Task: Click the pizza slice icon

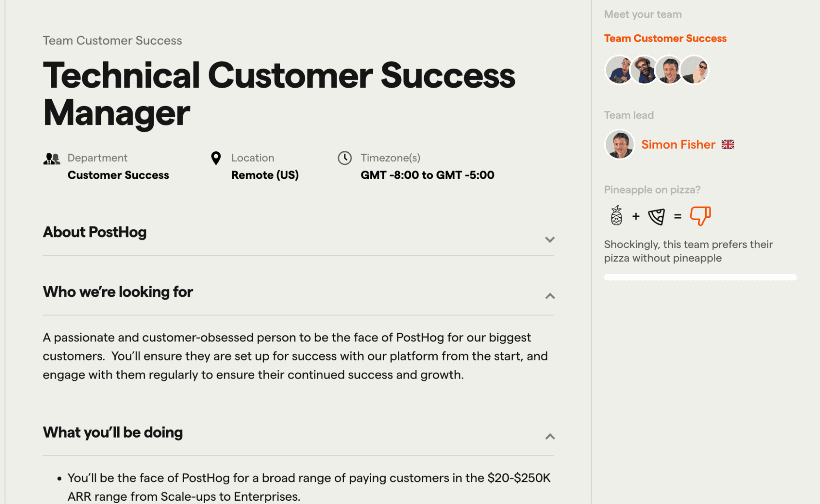Action: 656,217
